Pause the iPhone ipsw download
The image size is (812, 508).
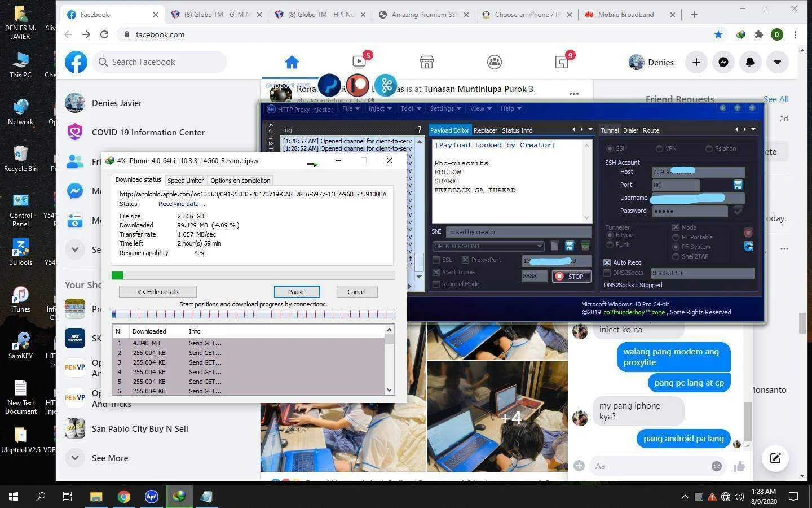pos(297,292)
